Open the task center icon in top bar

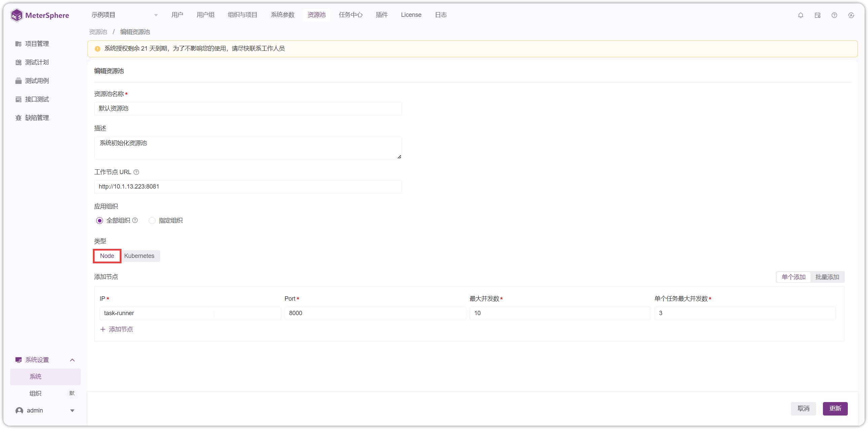tap(818, 15)
